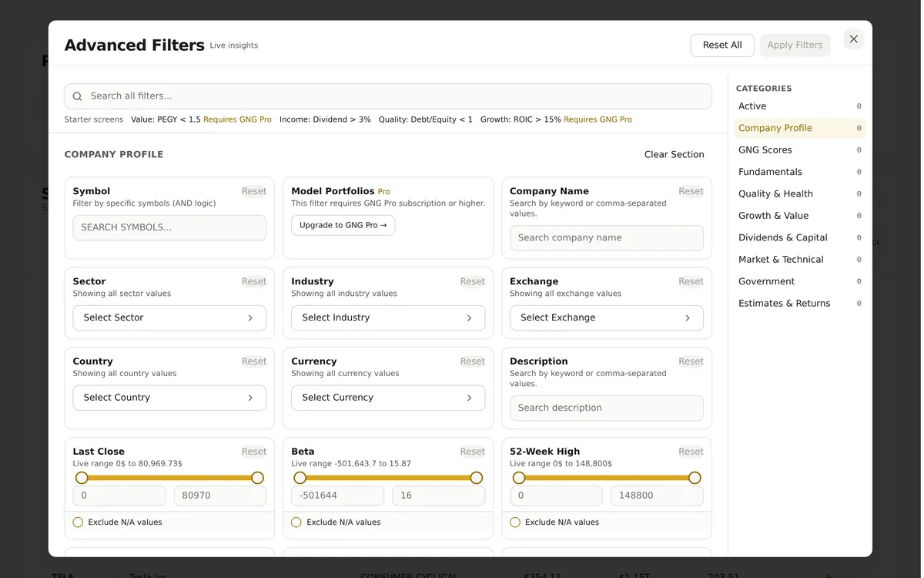Click the Industry dropdown chevron arrow
The height and width of the screenshot is (578, 924).
(x=469, y=318)
